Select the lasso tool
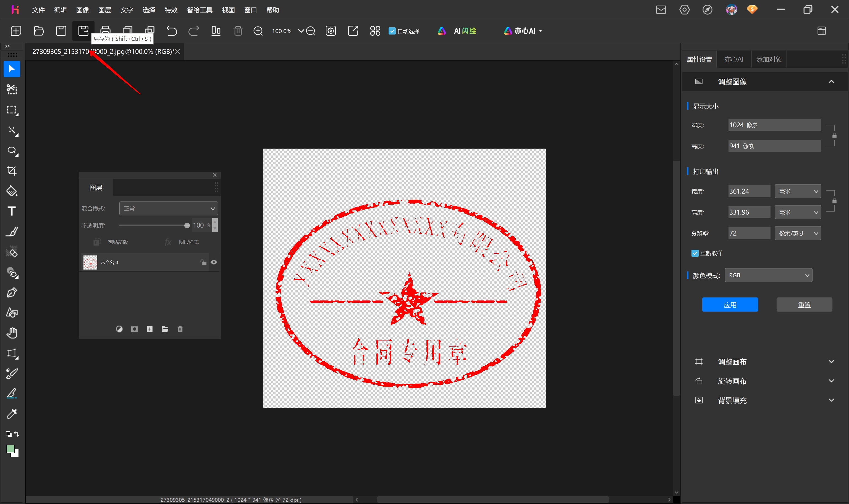849x504 pixels. (13, 151)
